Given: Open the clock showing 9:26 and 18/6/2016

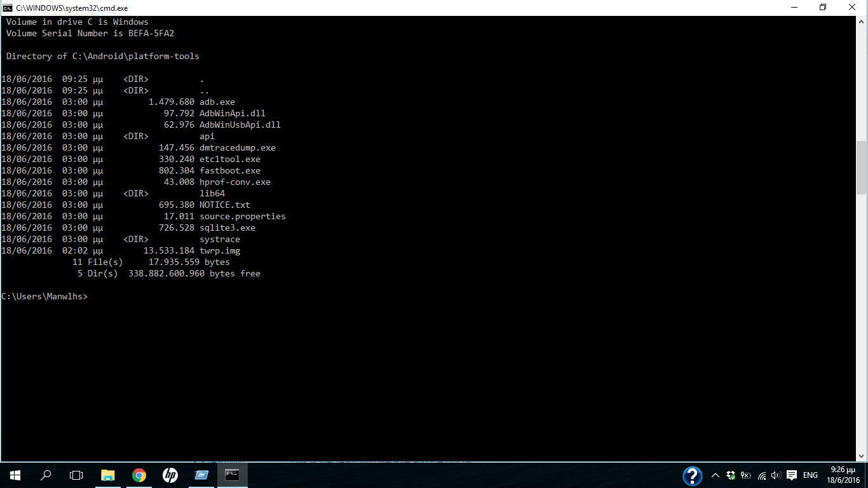Looking at the screenshot, I should pos(844,475).
